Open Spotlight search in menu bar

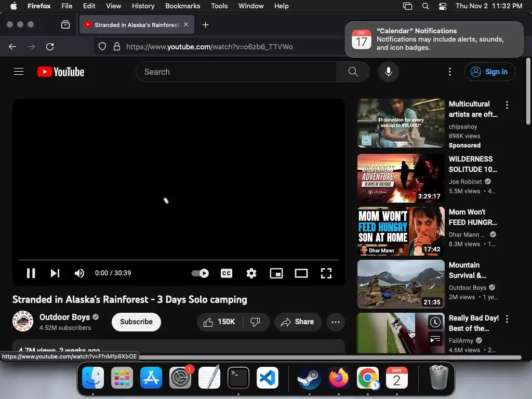coord(425,6)
